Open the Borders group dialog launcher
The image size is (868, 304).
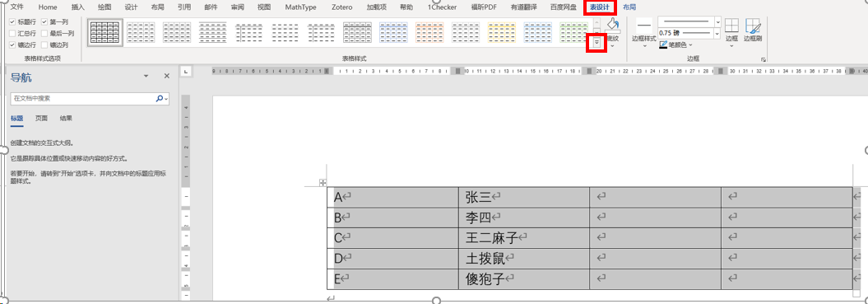[764, 59]
